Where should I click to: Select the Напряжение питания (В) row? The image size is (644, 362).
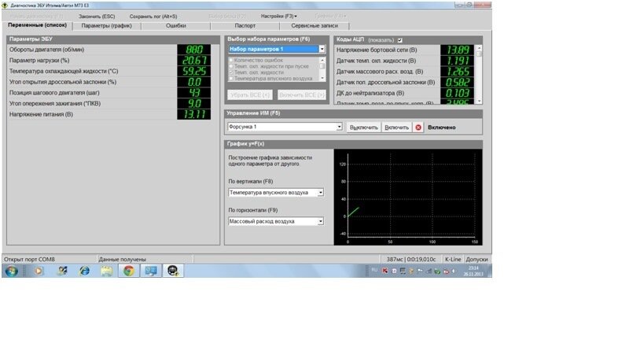(x=110, y=114)
